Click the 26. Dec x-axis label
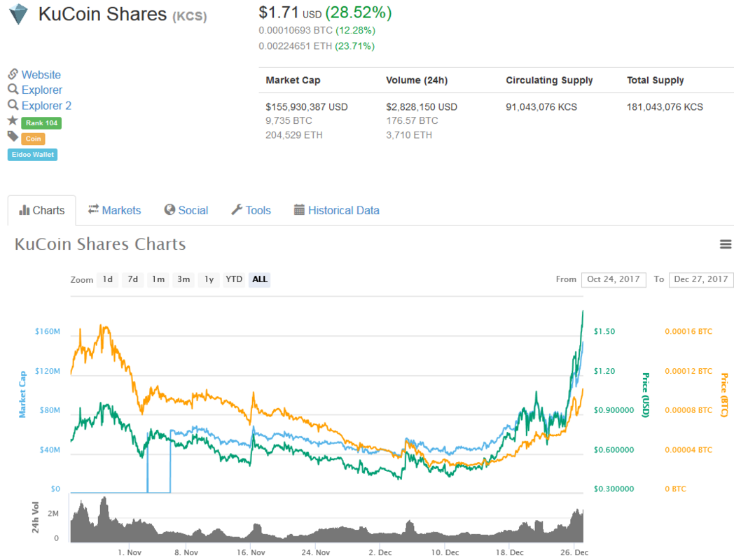The image size is (734, 560). [x=574, y=552]
